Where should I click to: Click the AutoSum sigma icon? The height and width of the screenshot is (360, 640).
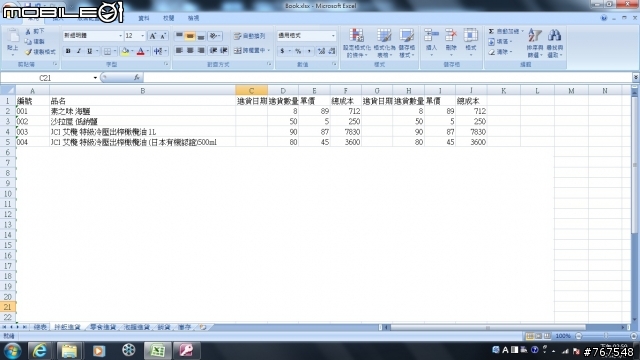(491, 31)
